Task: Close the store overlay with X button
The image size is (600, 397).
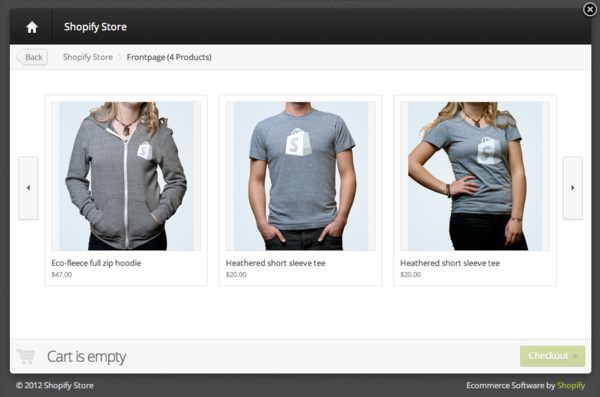Action: [590, 9]
